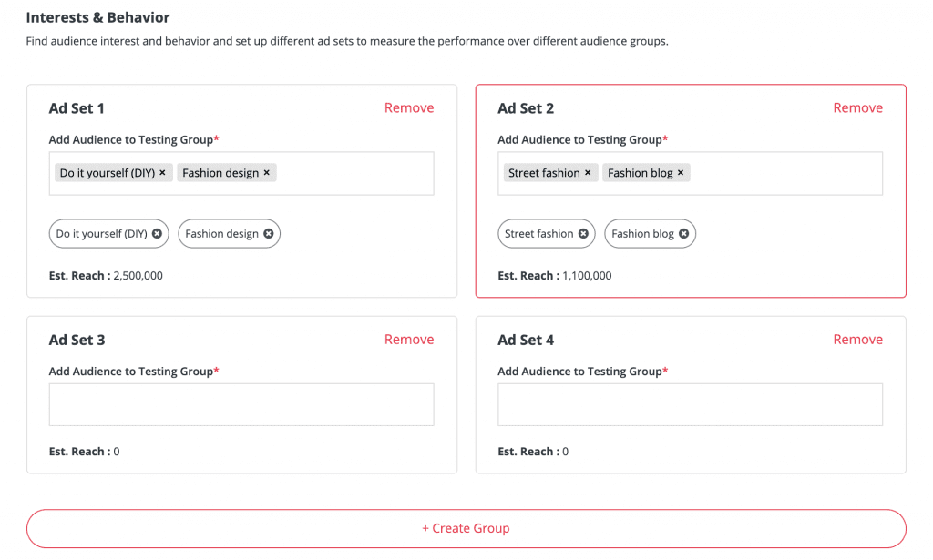
Task: Remove Ad Set 2
Action: (x=858, y=107)
